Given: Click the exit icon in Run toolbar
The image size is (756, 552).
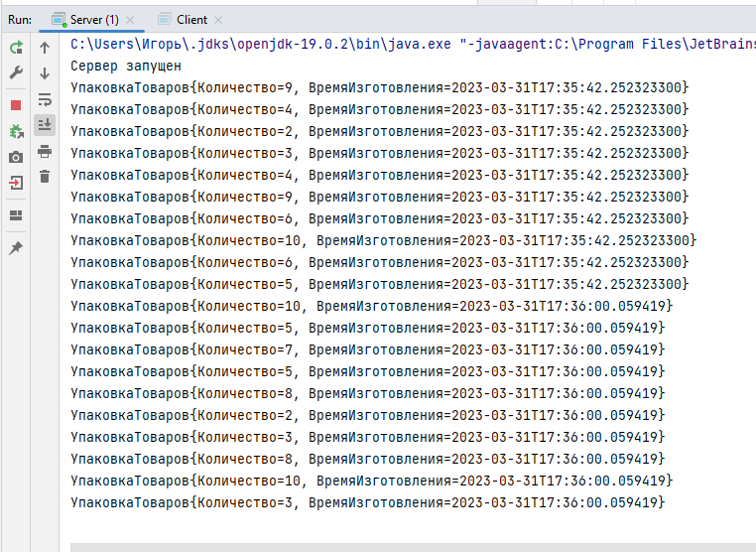Looking at the screenshot, I should coord(16,183).
